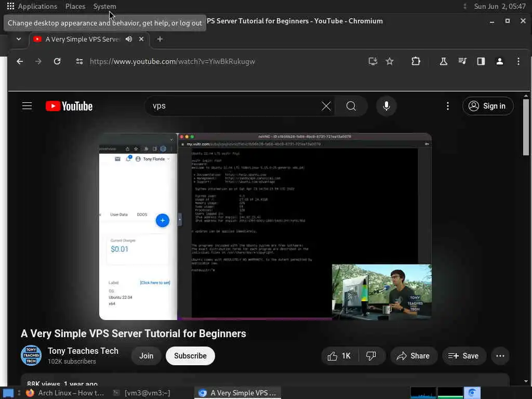This screenshot has width=532, height=399.
Task: Submit search with magnifier button
Action: point(351,106)
